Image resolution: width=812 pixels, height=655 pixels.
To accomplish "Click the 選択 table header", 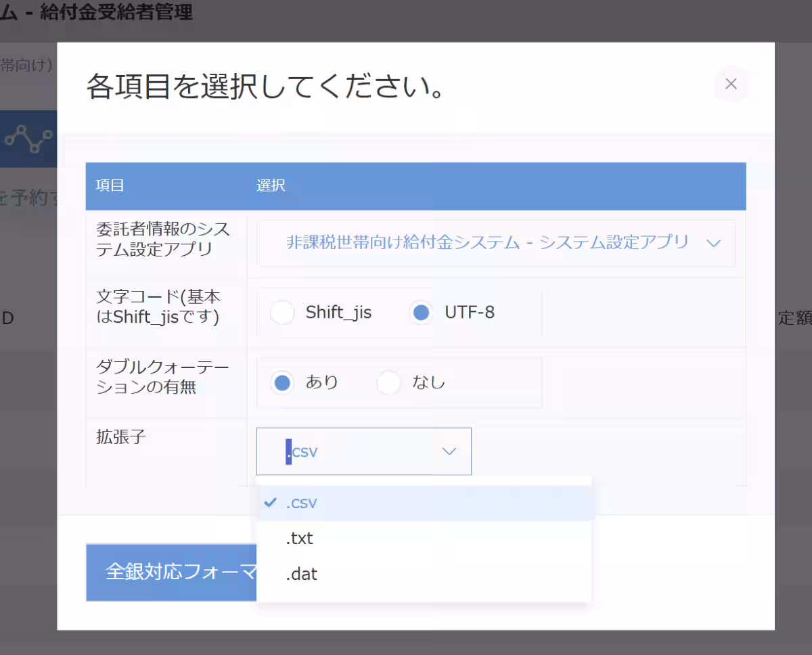I will pos(271,185).
